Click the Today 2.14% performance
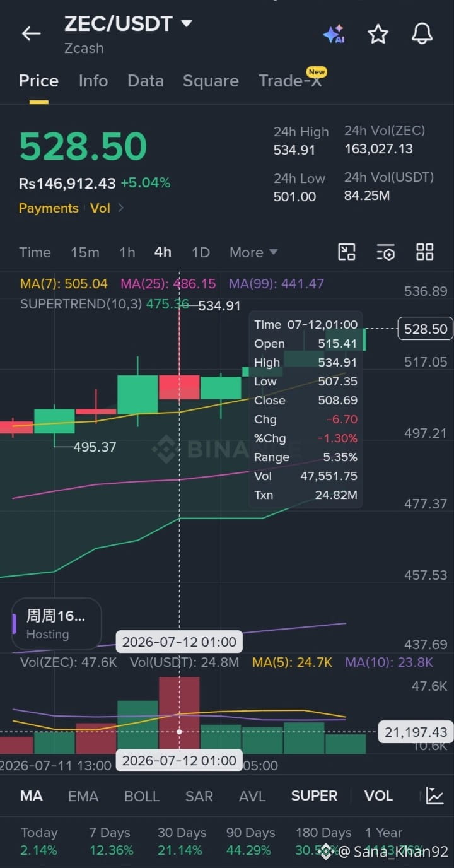The width and height of the screenshot is (454, 868). tap(39, 842)
